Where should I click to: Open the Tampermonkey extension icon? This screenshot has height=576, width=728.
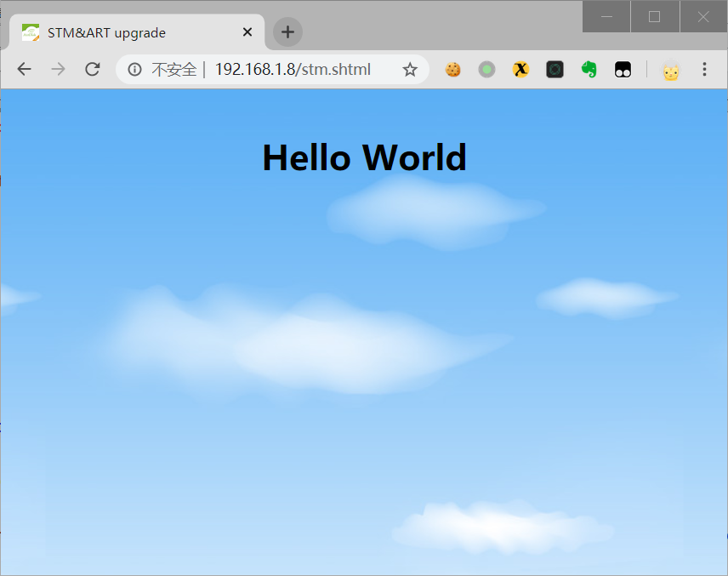coord(623,70)
